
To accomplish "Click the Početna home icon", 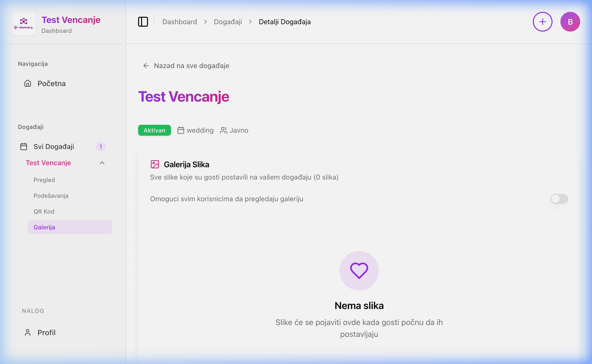I will (x=28, y=83).
